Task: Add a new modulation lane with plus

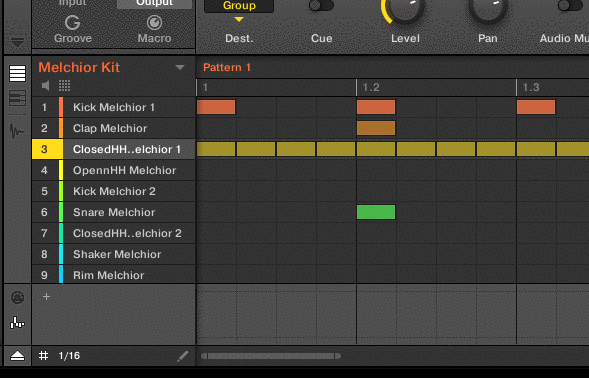Action: coord(46,297)
